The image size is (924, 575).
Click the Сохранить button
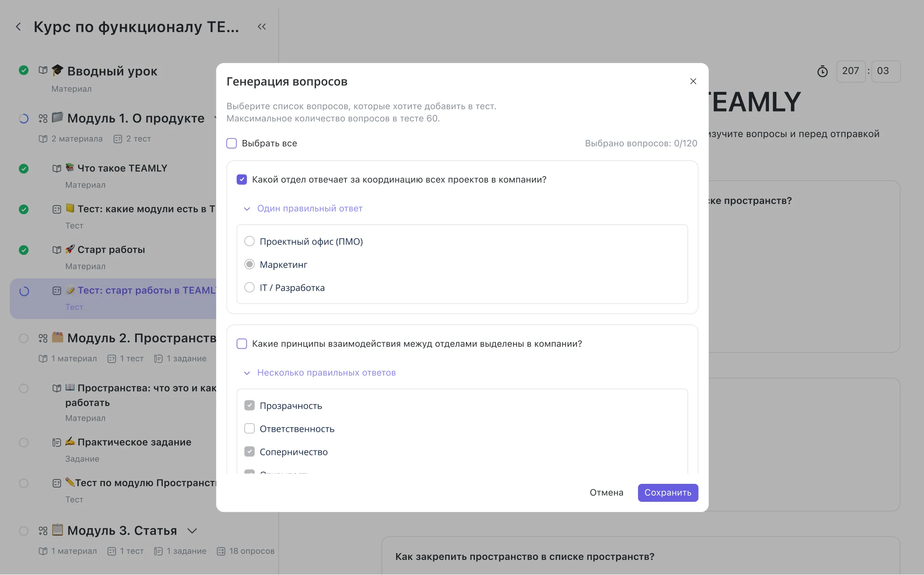pyautogui.click(x=668, y=492)
